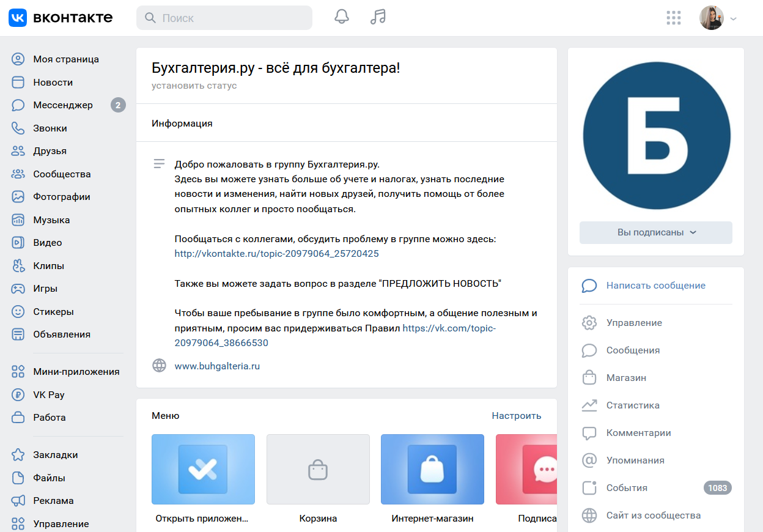Click the gear icon next to Управление
The width and height of the screenshot is (763, 532).
pyautogui.click(x=589, y=323)
